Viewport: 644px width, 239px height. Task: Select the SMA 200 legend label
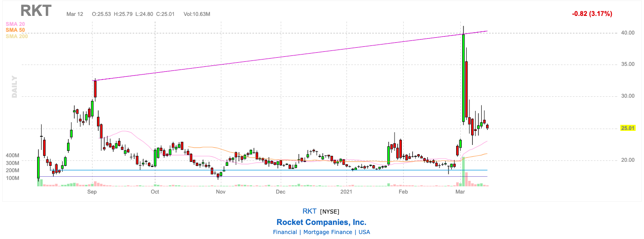pyautogui.click(x=16, y=36)
